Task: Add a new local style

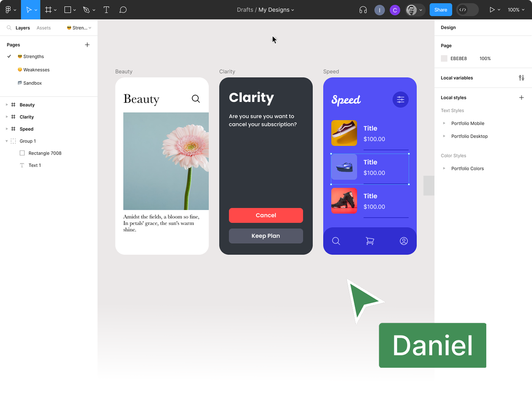Action: coord(521,97)
